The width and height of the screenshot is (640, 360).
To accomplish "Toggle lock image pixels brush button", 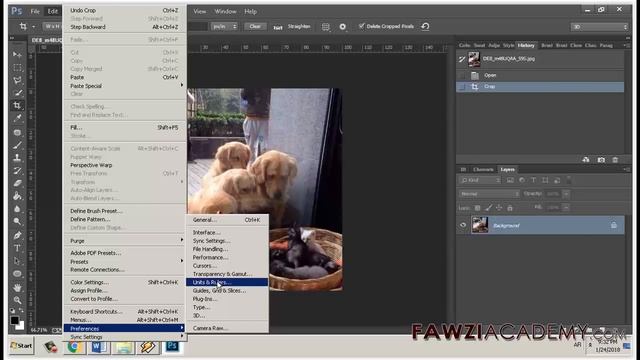I will 488,208.
